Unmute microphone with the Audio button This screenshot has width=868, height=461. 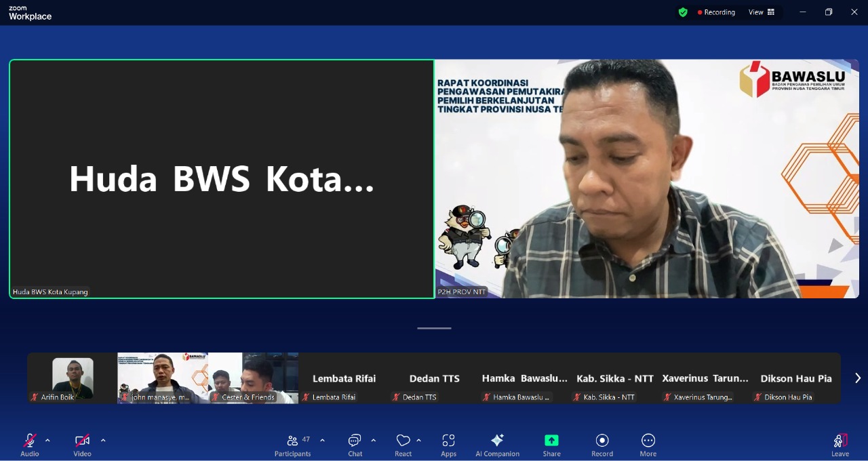[x=30, y=445]
